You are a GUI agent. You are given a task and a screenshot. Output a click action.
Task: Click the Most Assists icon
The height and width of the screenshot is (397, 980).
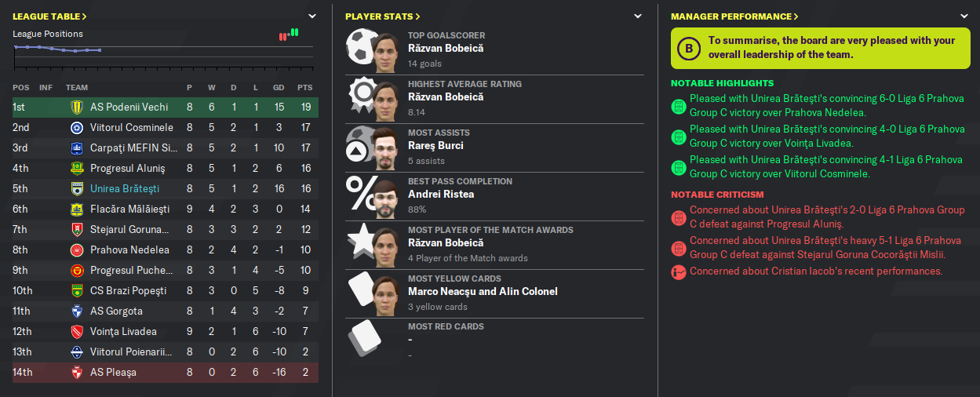(x=359, y=145)
